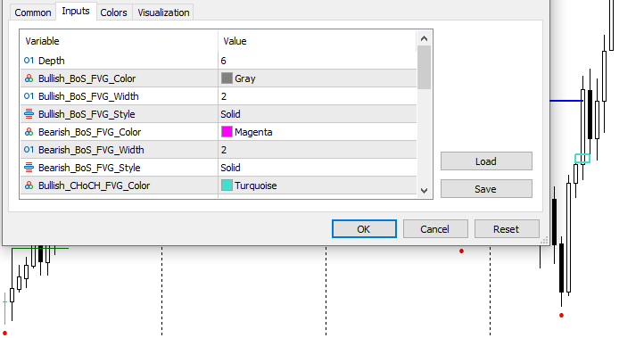Open the Magenta color value dropdown
The image size is (644, 338).
pyautogui.click(x=253, y=132)
